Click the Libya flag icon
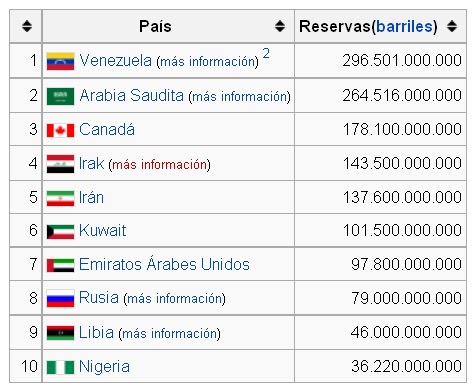Viewport: 476px width, 392px height. [x=60, y=333]
